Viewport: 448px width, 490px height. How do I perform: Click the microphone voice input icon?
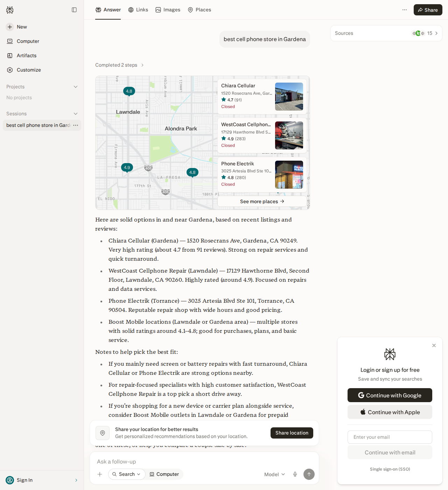(295, 474)
